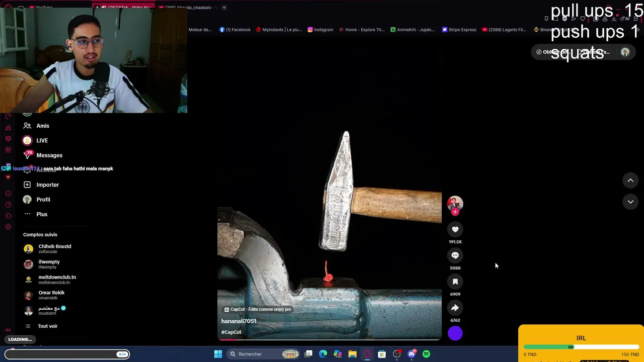
Task: Open the CapCut editing badge on video
Action: pos(258,309)
